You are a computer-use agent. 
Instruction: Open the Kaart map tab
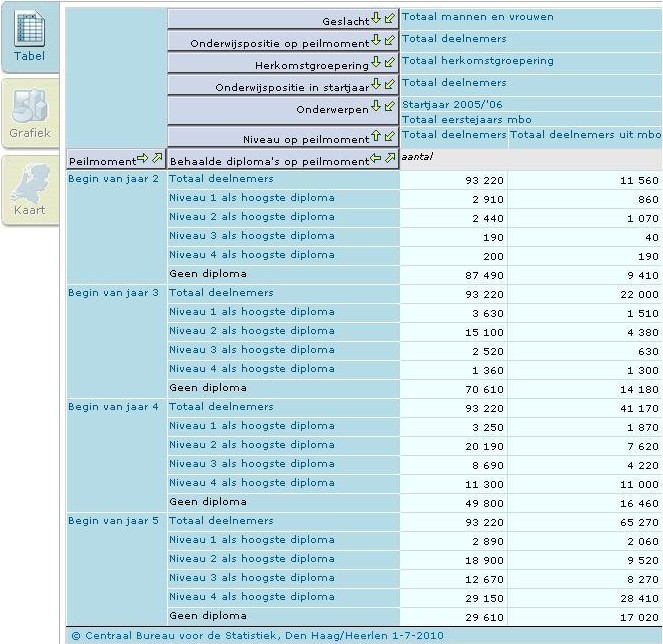pos(29,190)
